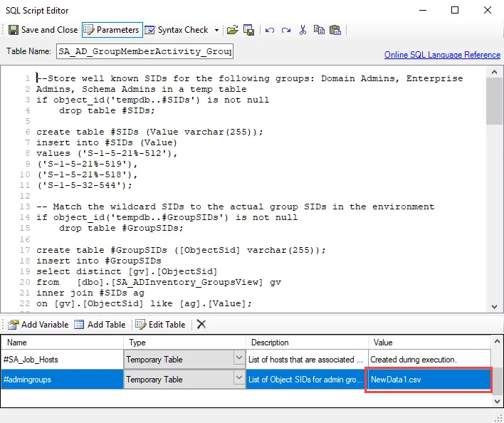Viewport: 504px width, 423px height.
Task: Place cursor on line 'drop table #SIDs;'
Action: tap(107, 110)
